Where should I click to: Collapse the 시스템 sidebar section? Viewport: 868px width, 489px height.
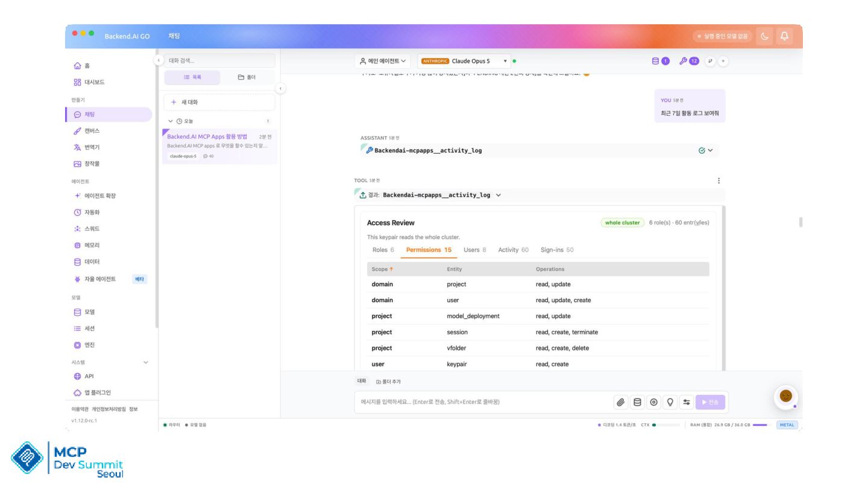[x=145, y=362]
